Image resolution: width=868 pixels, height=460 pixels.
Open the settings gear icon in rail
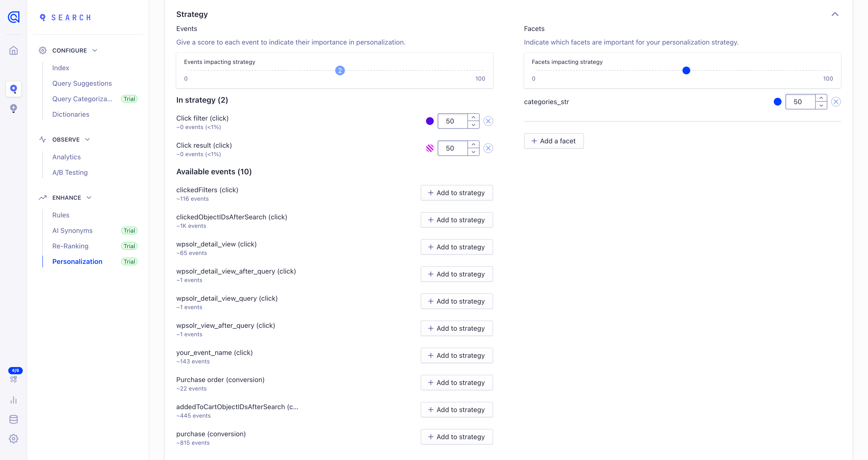14,438
